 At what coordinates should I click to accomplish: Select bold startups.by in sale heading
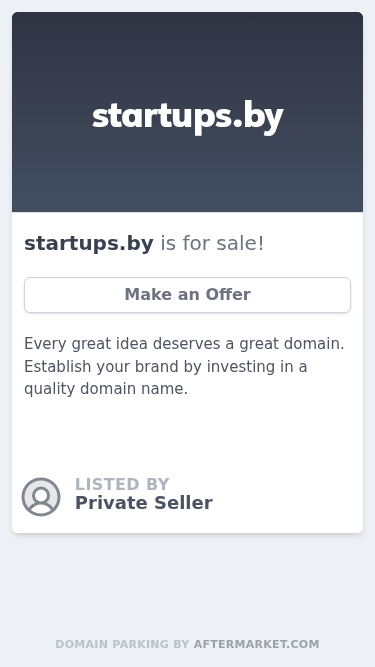89,243
